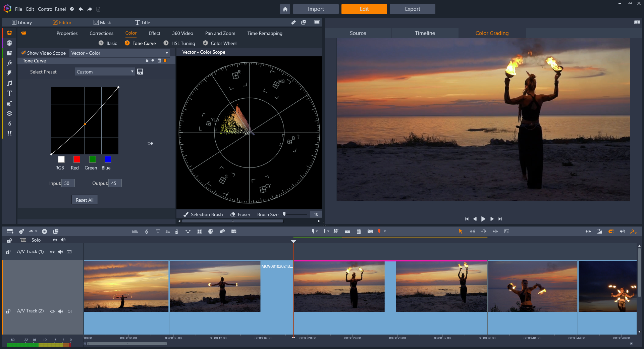The height and width of the screenshot is (349, 644).
Task: Hide A/V Track (1) with its eye toggle
Action: click(x=52, y=252)
